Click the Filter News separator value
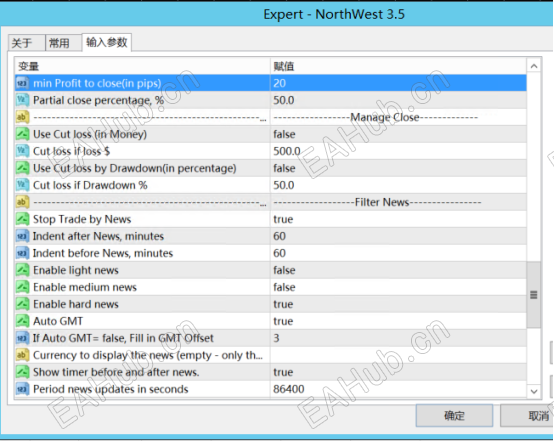The width and height of the screenshot is (554, 442). 377,202
